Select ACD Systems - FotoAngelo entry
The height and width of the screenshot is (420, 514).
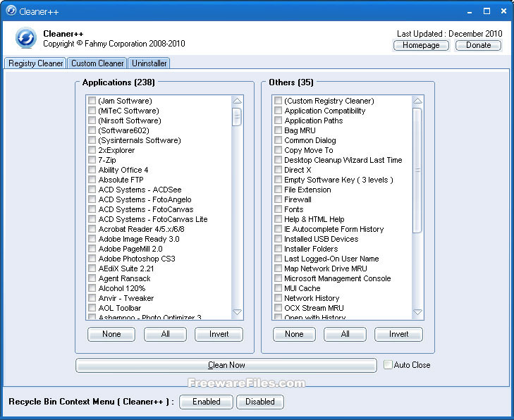click(x=145, y=199)
